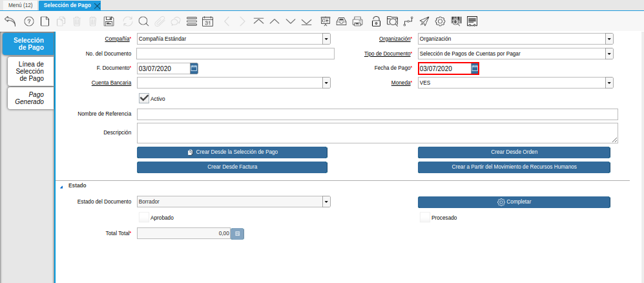Click the Crear Desde Factura button
Screen dimensions: 644x283
(x=232, y=167)
